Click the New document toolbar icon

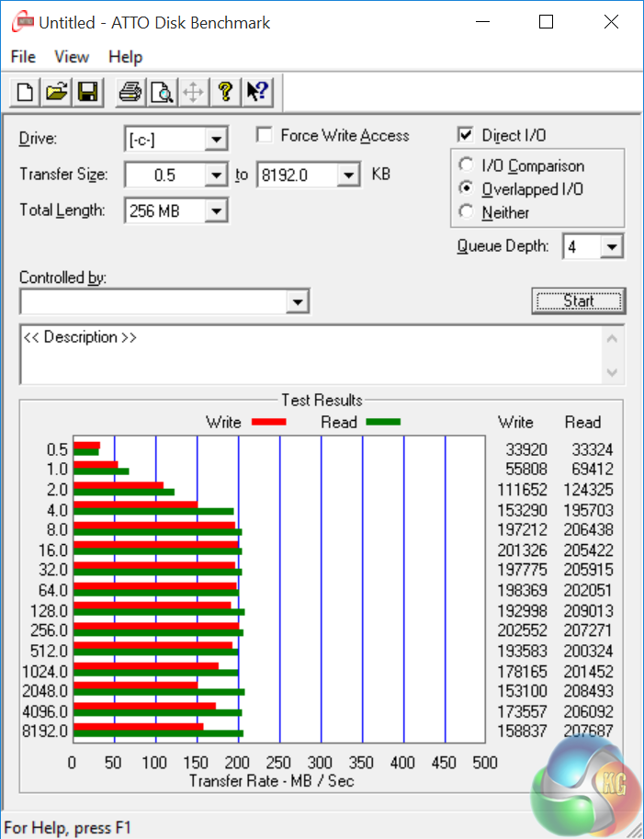click(25, 92)
